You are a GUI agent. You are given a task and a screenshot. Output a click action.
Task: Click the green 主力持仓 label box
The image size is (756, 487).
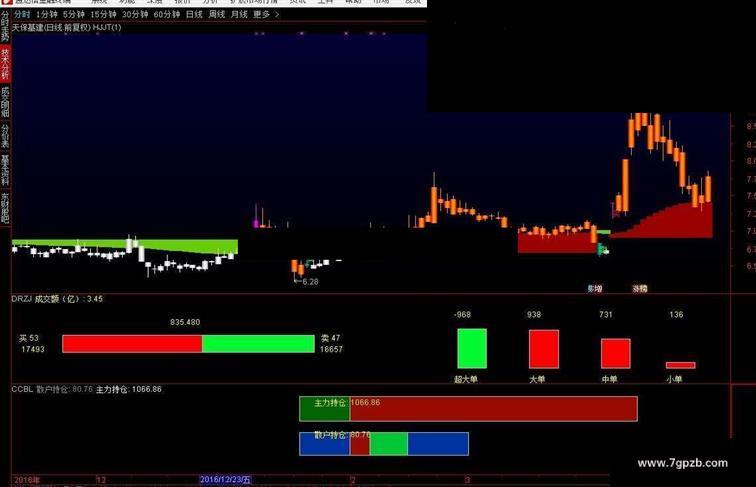[324, 409]
